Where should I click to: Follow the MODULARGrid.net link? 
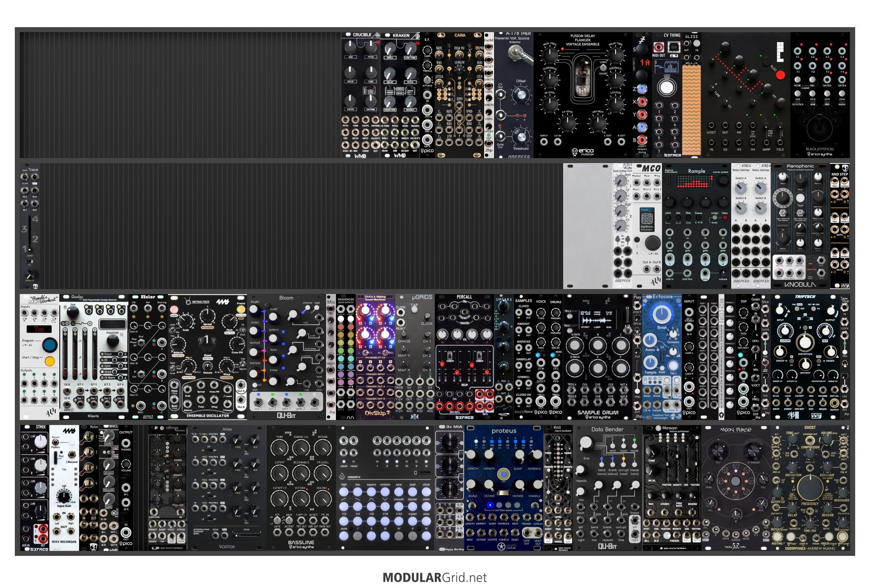click(x=435, y=577)
